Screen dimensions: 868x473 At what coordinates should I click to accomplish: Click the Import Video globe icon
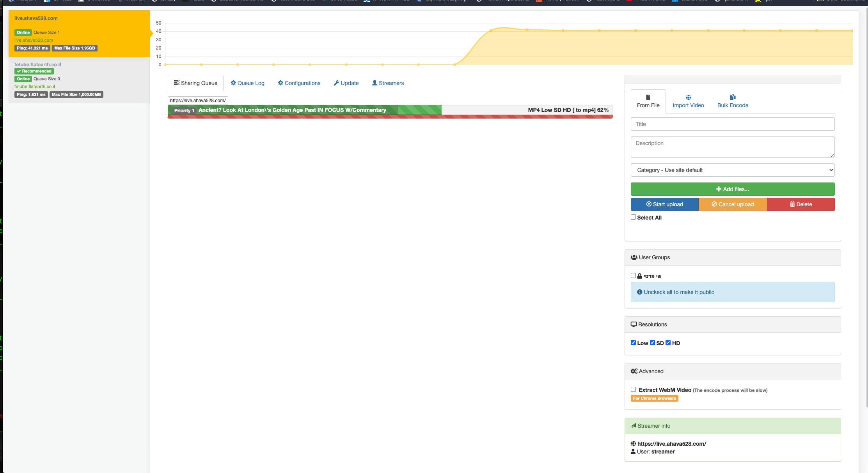tap(688, 97)
